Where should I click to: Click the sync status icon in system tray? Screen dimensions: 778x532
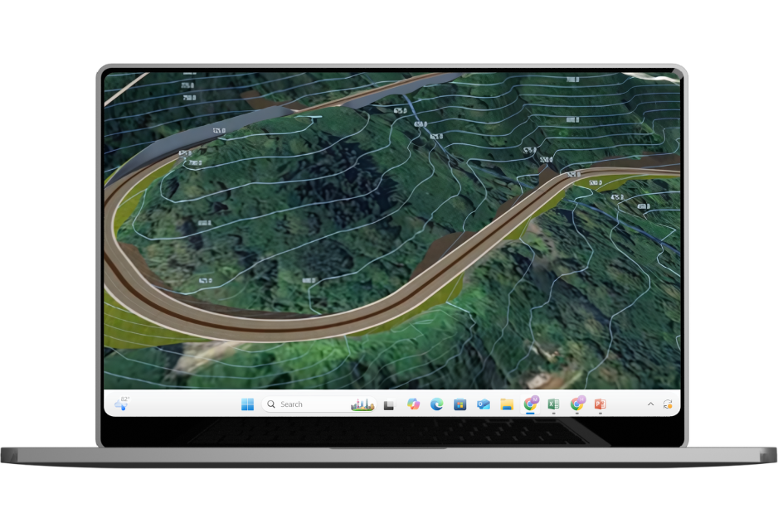tap(668, 404)
